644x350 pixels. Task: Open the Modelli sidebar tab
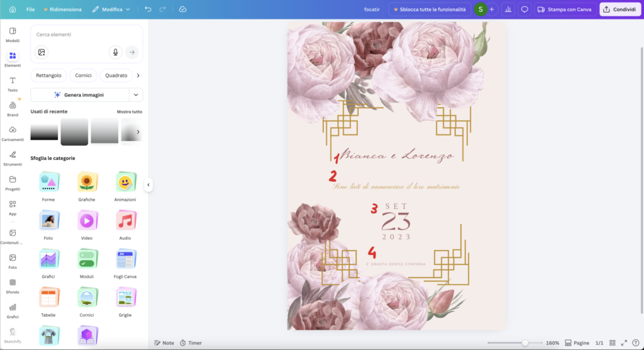click(13, 35)
